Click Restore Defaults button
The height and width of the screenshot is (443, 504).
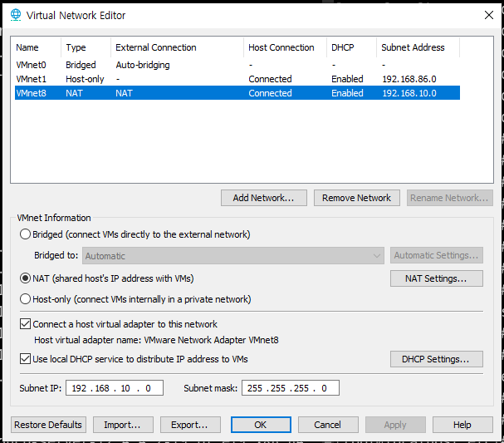point(48,425)
